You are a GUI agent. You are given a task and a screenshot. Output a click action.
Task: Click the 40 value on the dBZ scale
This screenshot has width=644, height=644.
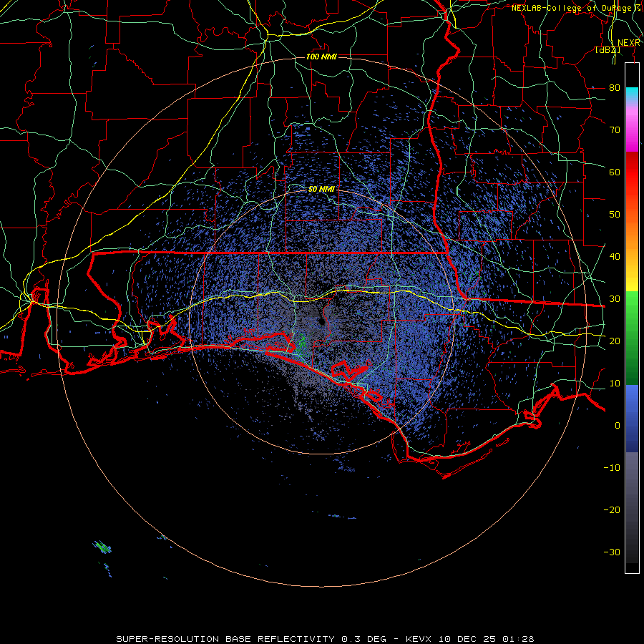[x=615, y=257]
